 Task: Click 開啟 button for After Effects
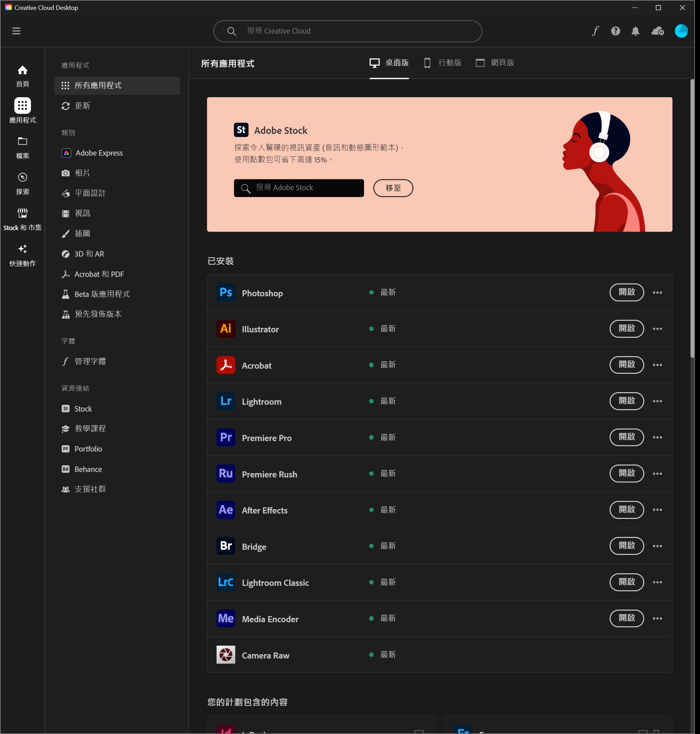(627, 509)
